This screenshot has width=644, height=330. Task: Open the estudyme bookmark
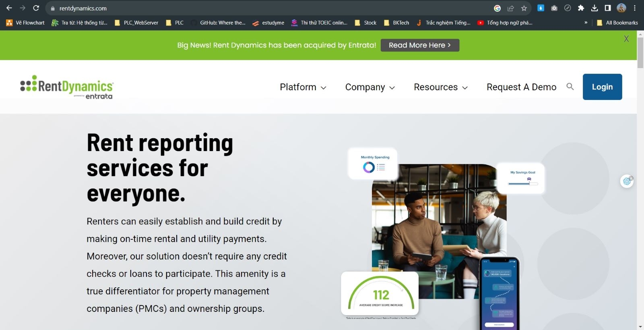click(x=268, y=23)
